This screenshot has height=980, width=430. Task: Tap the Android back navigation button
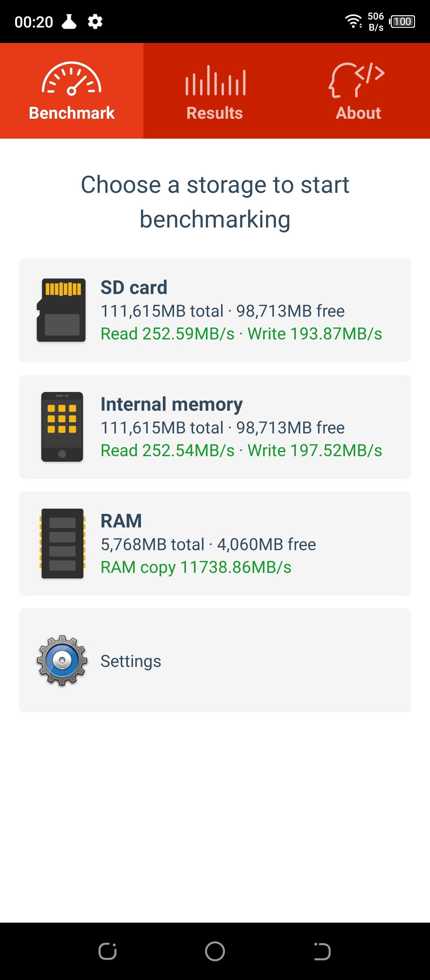(322, 951)
